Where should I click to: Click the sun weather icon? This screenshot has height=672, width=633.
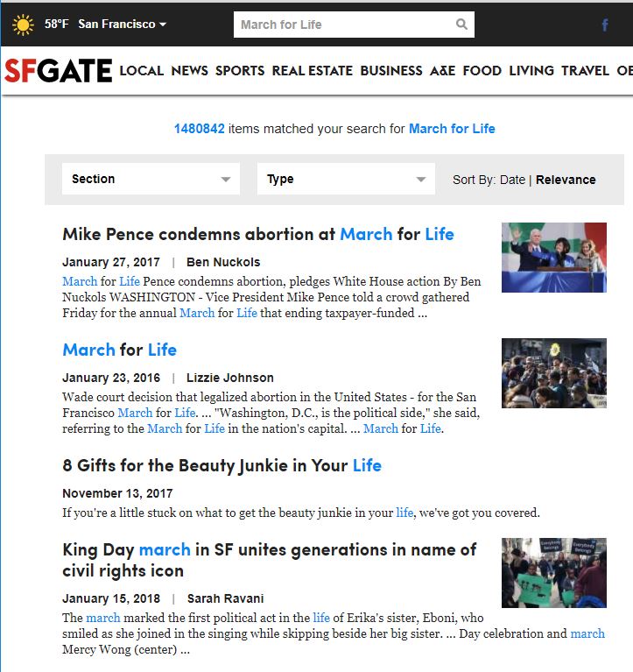[23, 25]
